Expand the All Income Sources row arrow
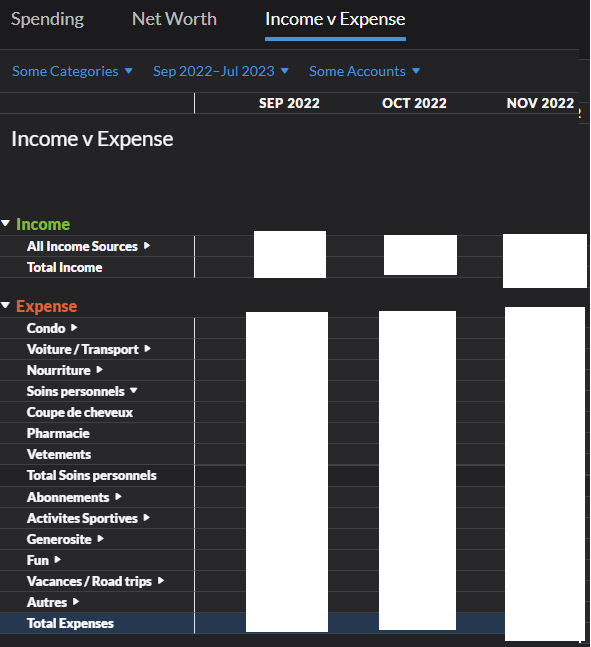 (x=147, y=246)
